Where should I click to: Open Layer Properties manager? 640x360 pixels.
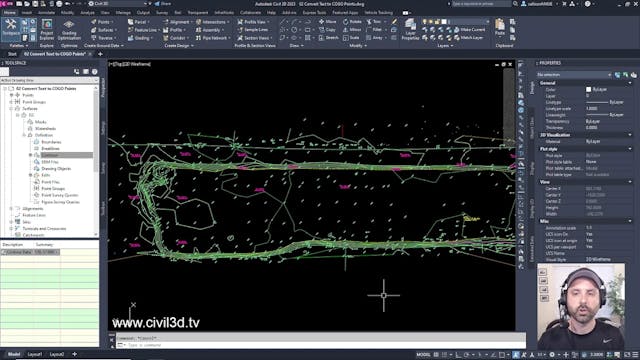(410, 29)
